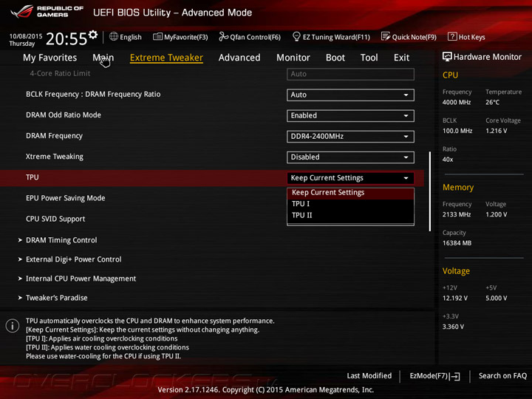The height and width of the screenshot is (399, 532).
Task: Select Keep Current Settings in TPU list
Action: coord(350,193)
